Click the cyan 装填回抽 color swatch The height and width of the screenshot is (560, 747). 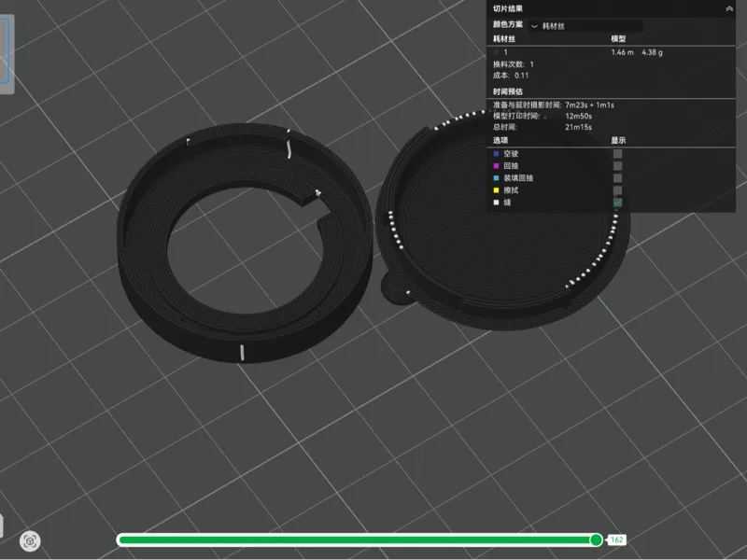496,178
